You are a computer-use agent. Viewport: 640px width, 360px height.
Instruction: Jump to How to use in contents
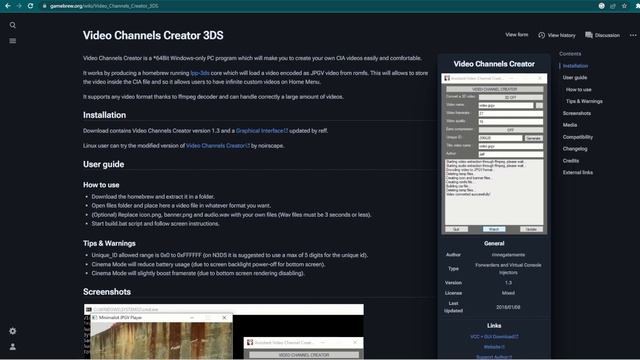pos(578,89)
